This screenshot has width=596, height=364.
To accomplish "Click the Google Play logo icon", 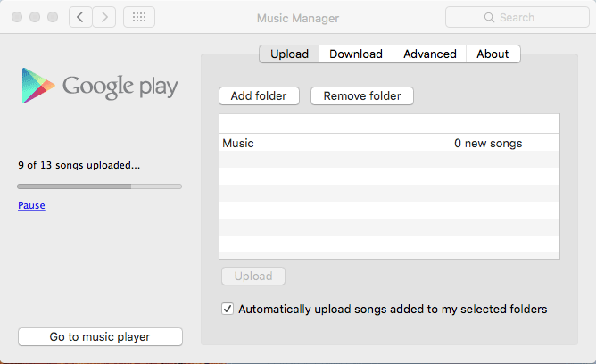I will tap(36, 87).
